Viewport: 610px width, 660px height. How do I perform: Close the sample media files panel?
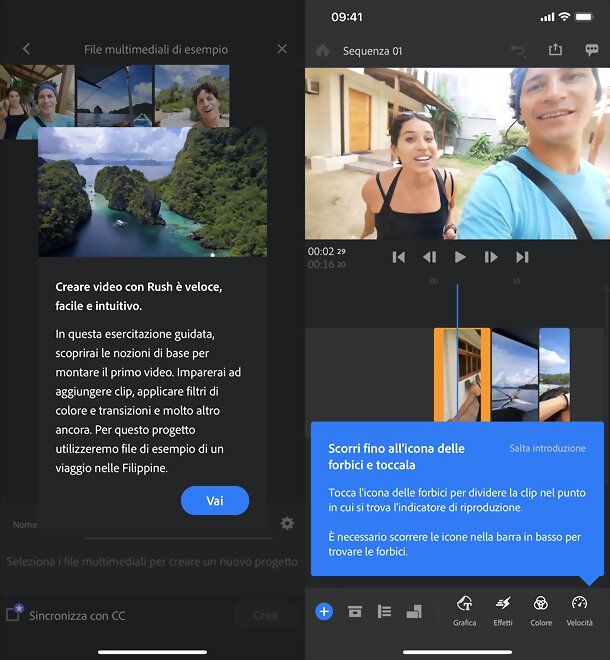282,49
